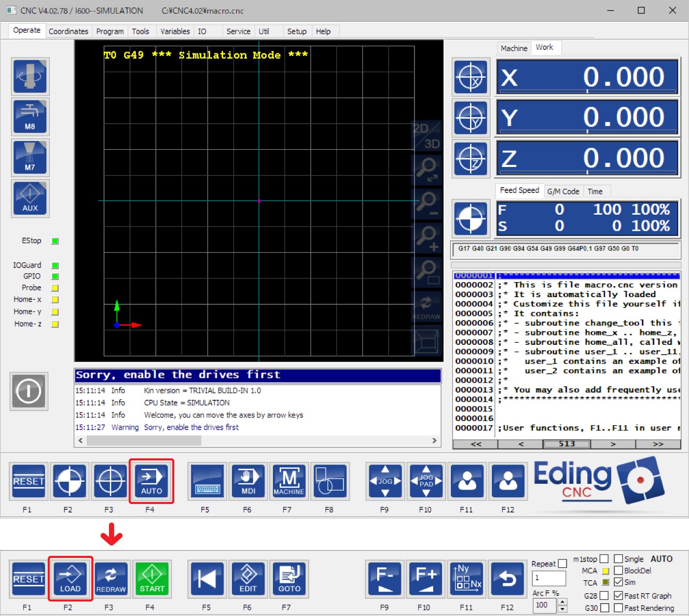Click the Repeat count input field
The width and height of the screenshot is (689, 616).
[549, 578]
